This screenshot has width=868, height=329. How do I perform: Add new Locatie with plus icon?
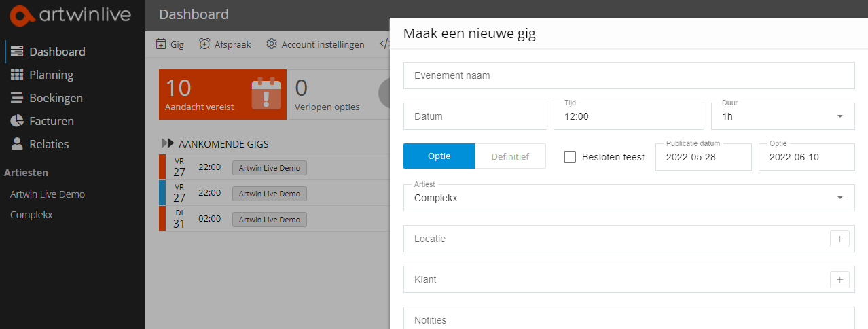click(839, 239)
